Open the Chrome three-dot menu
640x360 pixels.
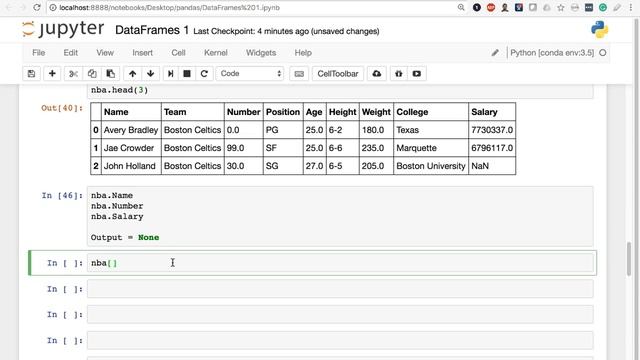click(x=631, y=7)
